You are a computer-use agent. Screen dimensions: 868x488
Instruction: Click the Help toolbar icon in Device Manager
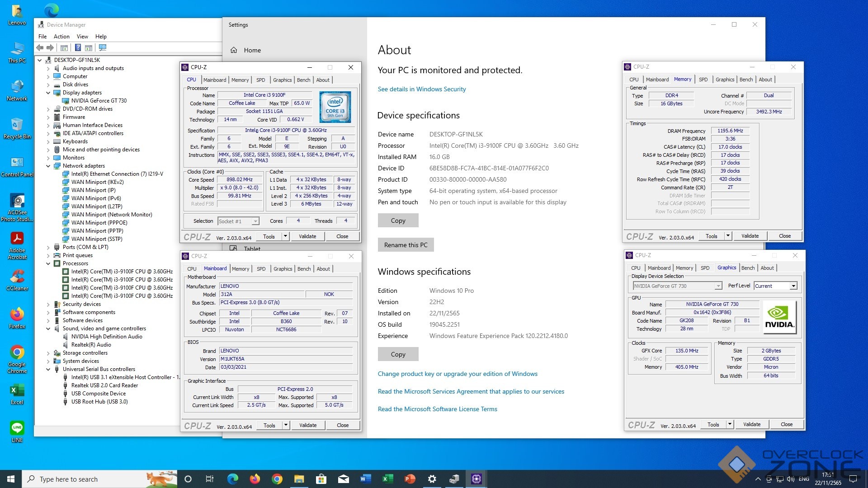[x=78, y=47]
